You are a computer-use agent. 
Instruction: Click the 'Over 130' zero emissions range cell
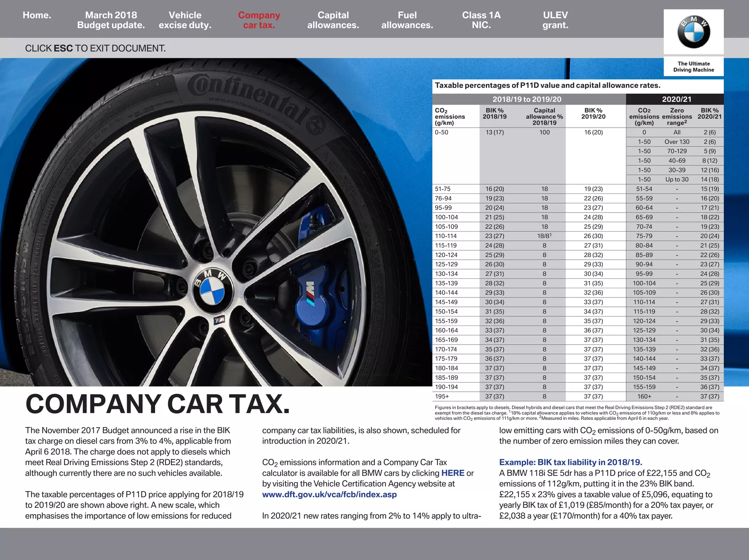(x=677, y=142)
